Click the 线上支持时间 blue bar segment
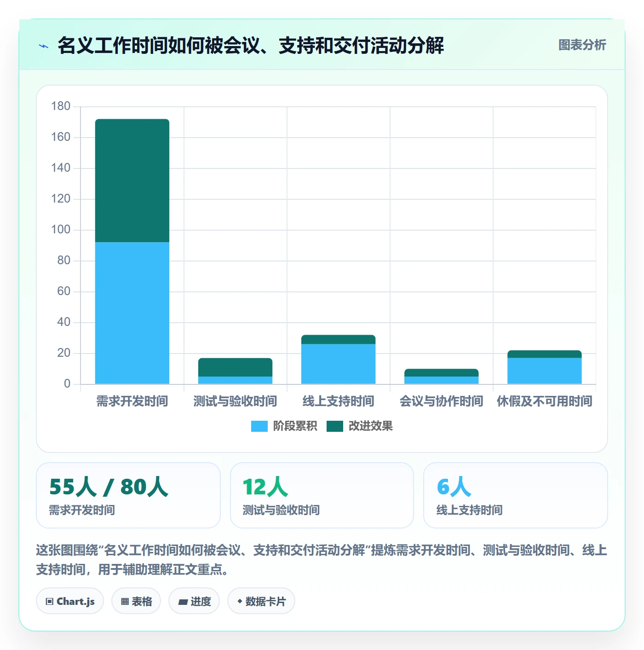The image size is (644, 650). click(338, 364)
